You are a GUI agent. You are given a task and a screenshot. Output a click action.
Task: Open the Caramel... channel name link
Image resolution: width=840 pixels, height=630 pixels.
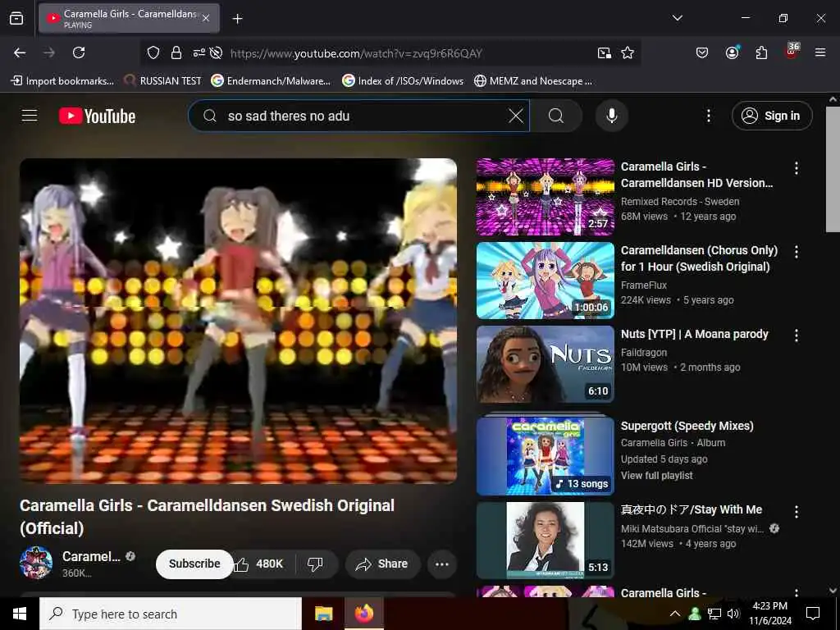pos(91,557)
